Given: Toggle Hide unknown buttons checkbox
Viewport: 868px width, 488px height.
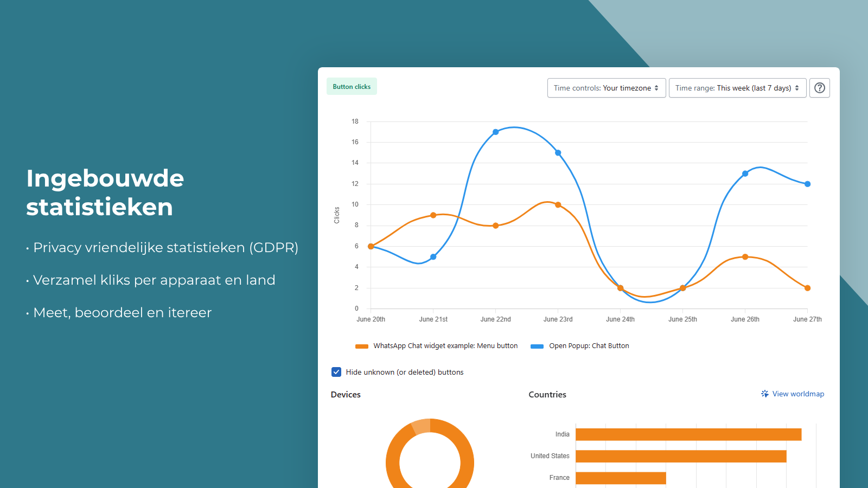Looking at the screenshot, I should tap(336, 372).
